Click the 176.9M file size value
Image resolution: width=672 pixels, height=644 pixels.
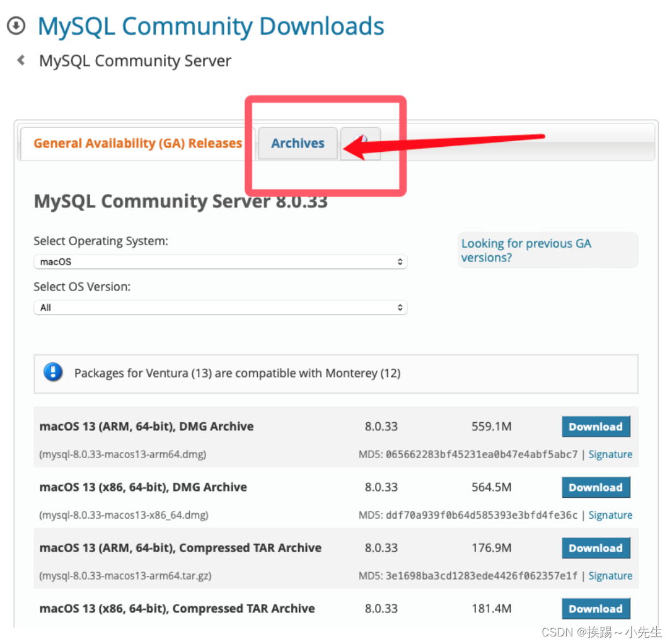tap(492, 548)
